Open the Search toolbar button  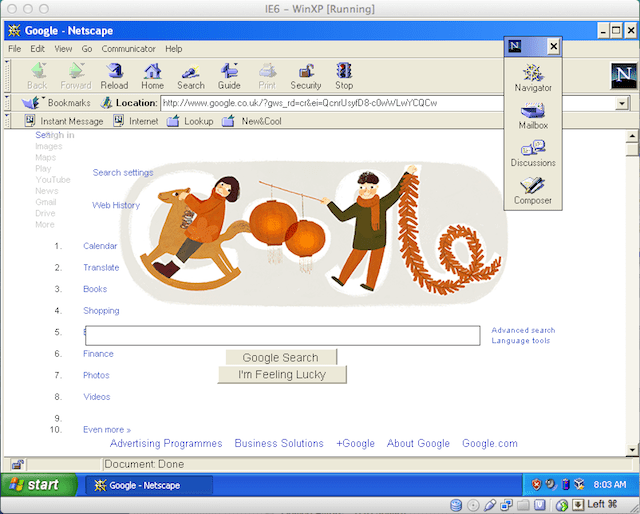point(191,76)
